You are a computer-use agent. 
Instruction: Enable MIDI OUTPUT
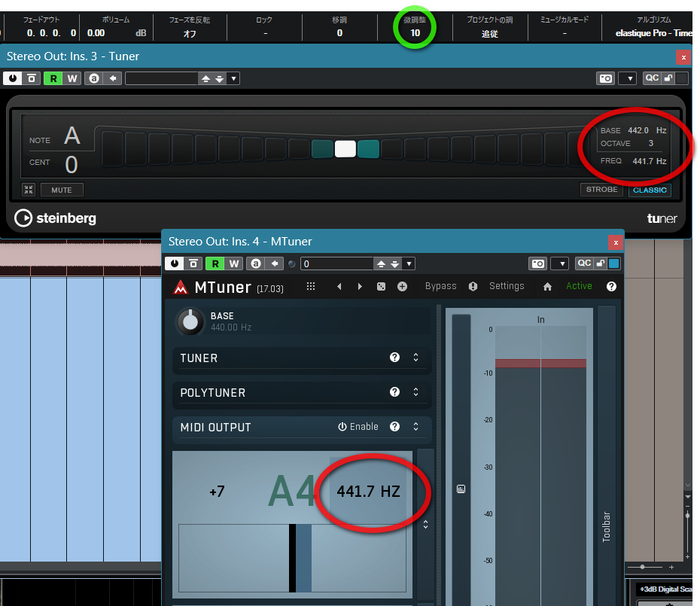pyautogui.click(x=358, y=427)
